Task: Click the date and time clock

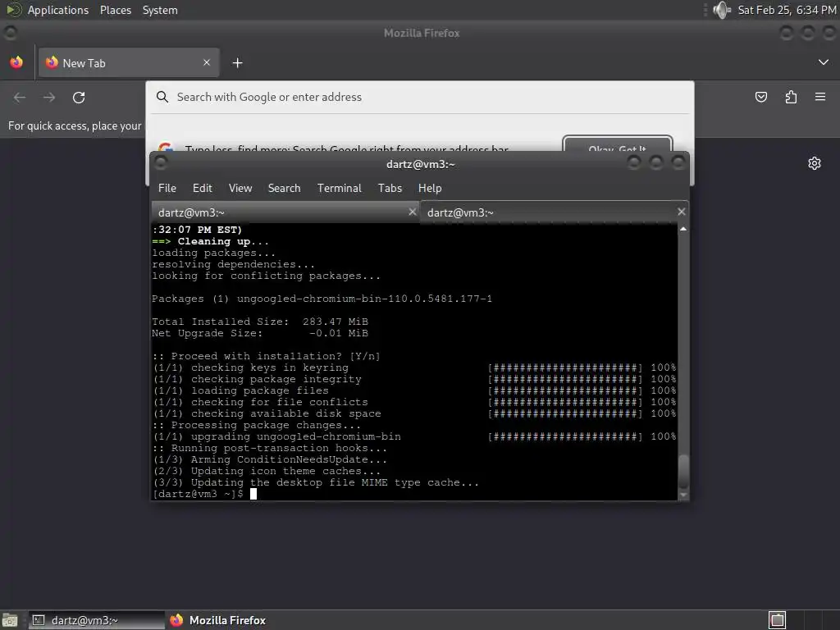Action: click(x=787, y=10)
